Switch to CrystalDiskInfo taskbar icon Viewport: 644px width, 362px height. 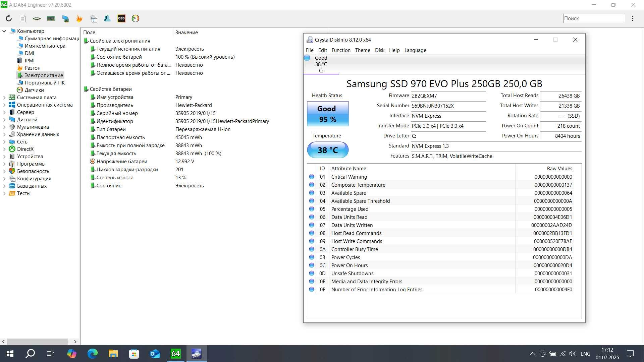point(197,354)
